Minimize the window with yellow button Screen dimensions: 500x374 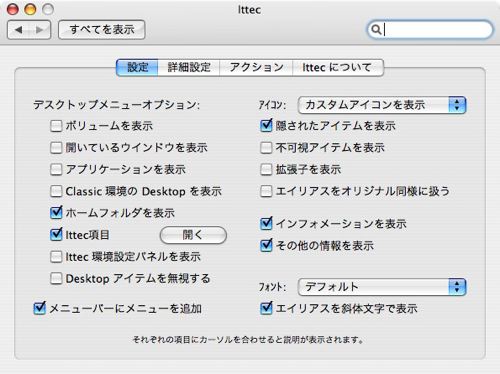30,9
